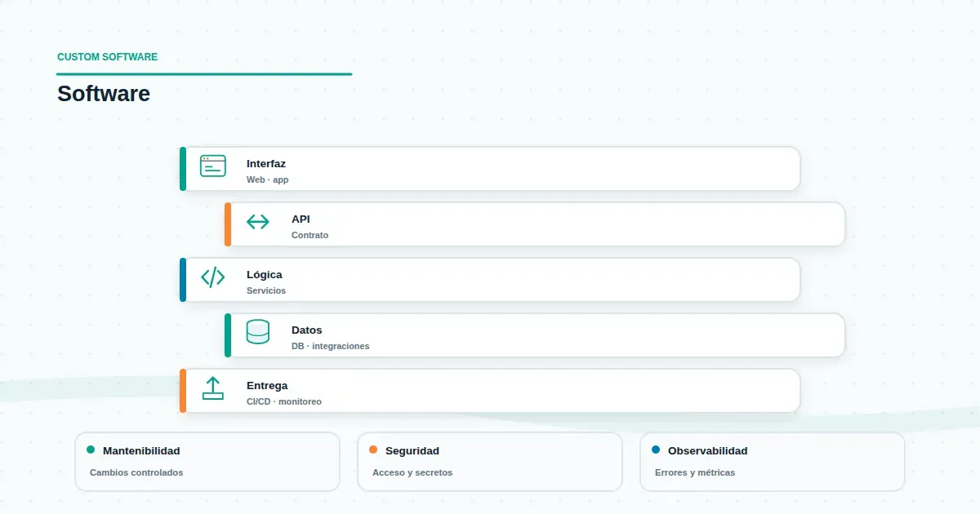Screen dimensions: 980x514
Task: Click the 'Servicios' subtitle
Action: tap(266, 290)
